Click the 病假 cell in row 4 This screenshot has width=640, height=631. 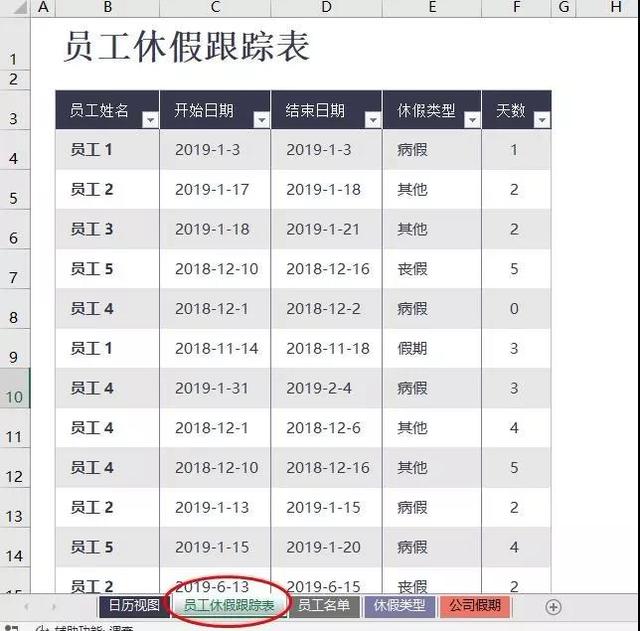(432, 150)
